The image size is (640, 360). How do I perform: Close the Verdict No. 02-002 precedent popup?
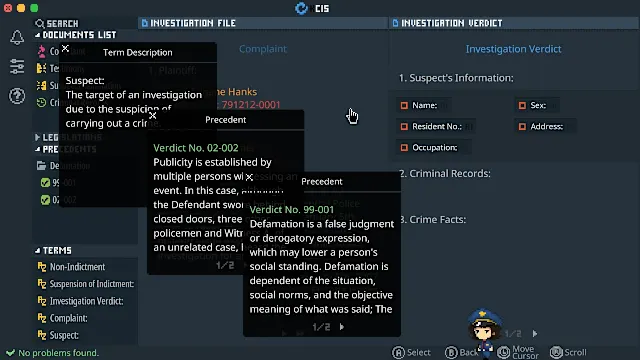153,116
